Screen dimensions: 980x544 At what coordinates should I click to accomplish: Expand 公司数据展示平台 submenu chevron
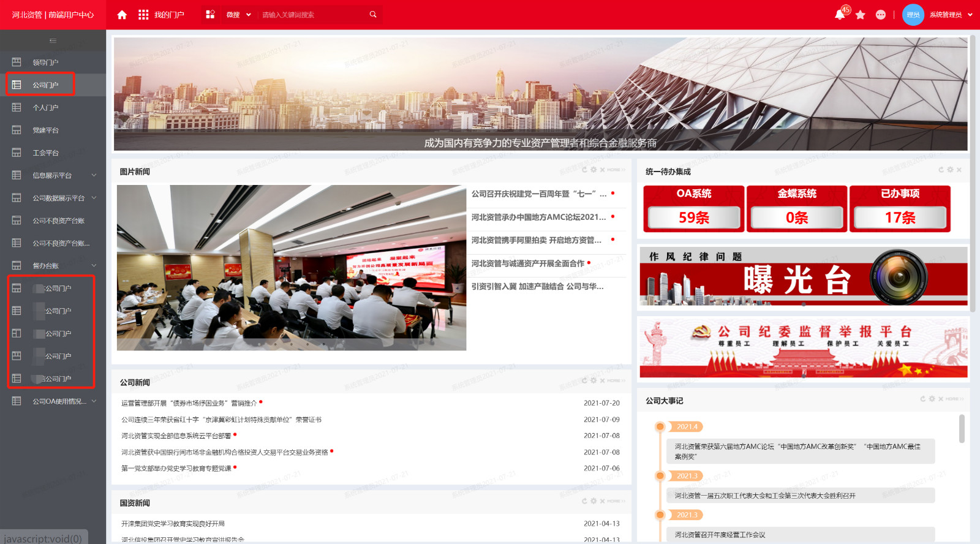(x=94, y=198)
